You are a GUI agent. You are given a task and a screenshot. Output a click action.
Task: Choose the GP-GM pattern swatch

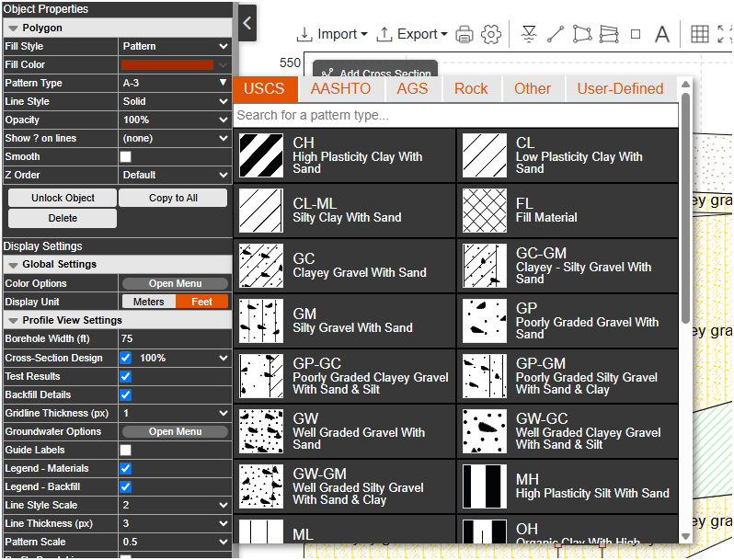coord(485,376)
